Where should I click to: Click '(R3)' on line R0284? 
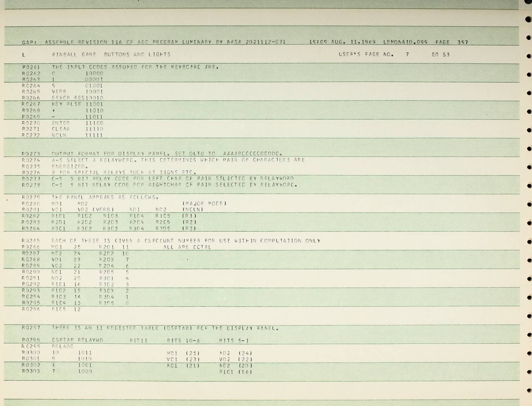click(189, 229)
